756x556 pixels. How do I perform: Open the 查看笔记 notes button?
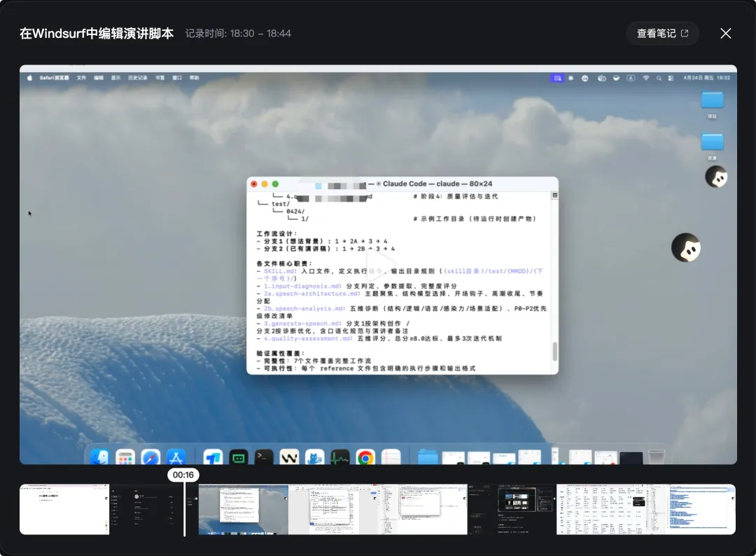[661, 34]
